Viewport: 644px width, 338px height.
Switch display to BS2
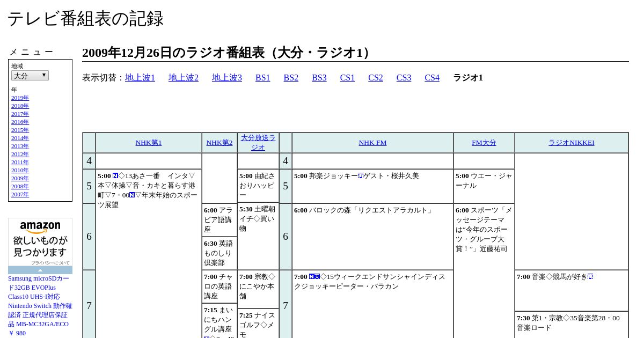click(x=291, y=78)
